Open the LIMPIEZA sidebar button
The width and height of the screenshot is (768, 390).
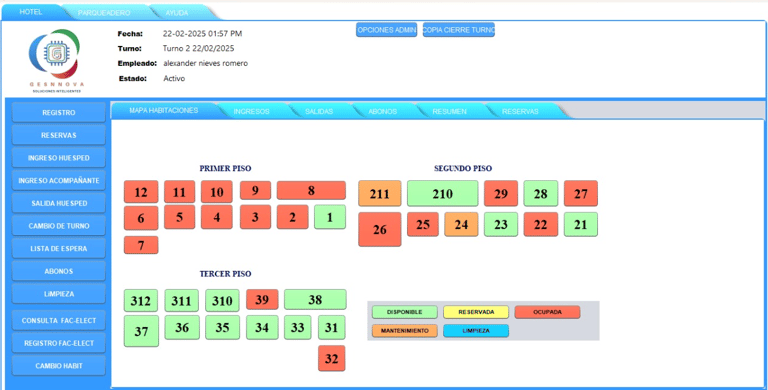click(x=59, y=294)
